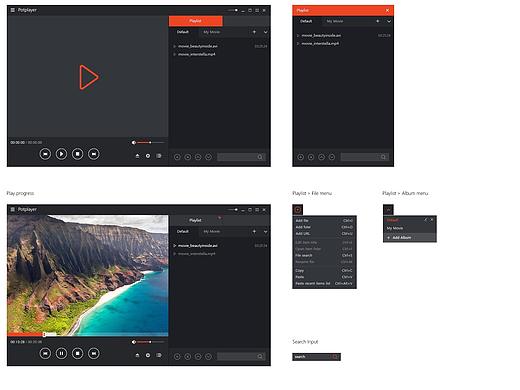Toggle the playlist panel icon in the upper player
520x390 pixels.
click(x=159, y=156)
